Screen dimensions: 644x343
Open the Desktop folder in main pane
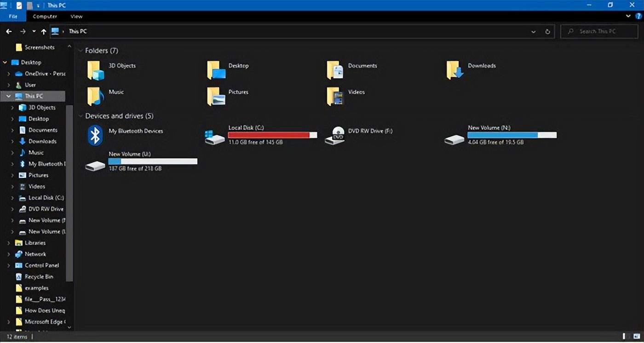click(216, 70)
